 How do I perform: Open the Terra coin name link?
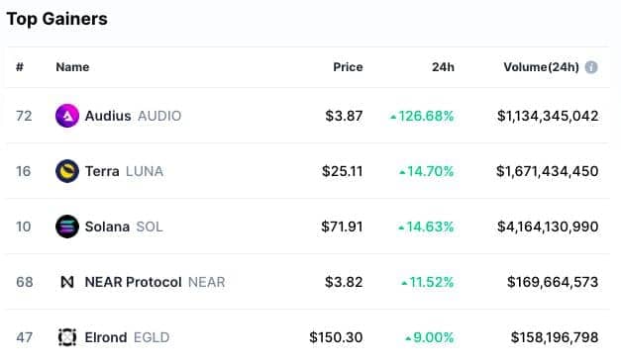click(102, 171)
